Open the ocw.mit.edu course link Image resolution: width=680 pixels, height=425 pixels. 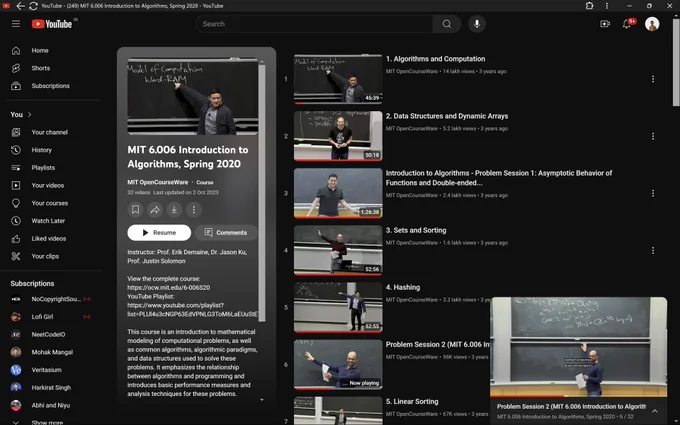click(169, 288)
